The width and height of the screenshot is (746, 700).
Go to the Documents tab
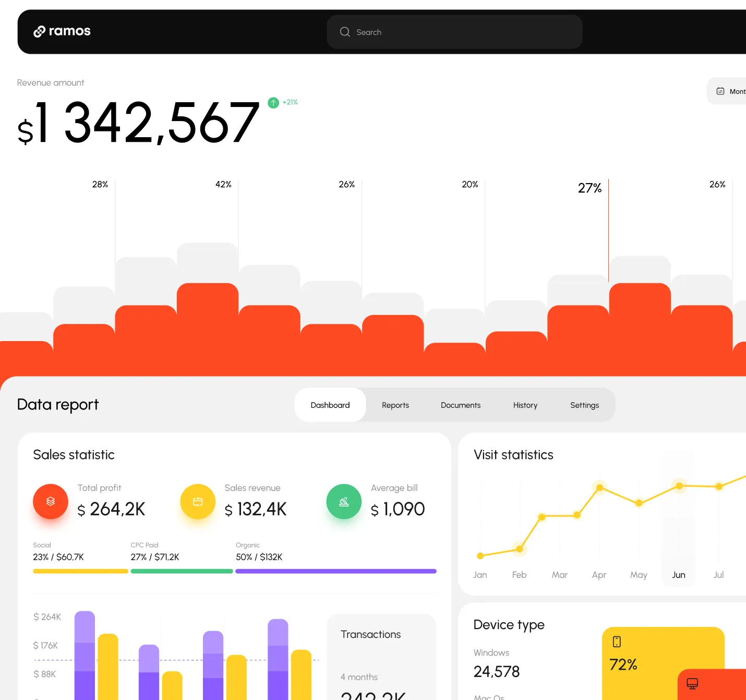(461, 405)
